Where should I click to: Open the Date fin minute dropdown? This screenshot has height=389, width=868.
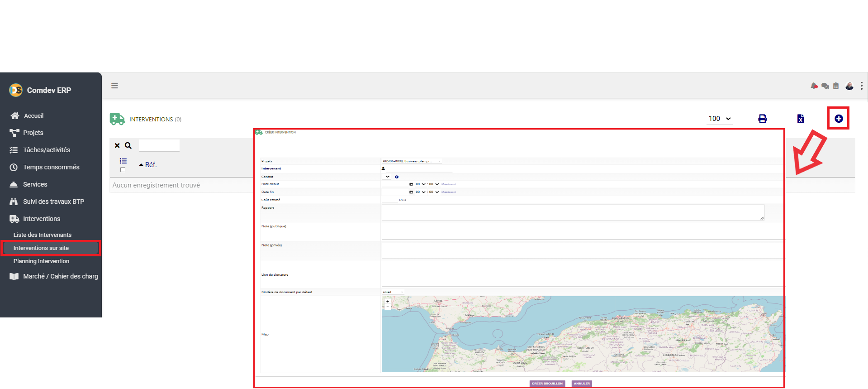(x=434, y=192)
